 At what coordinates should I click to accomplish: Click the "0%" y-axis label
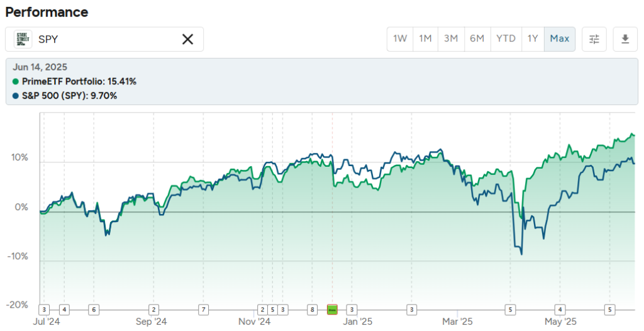point(21,207)
